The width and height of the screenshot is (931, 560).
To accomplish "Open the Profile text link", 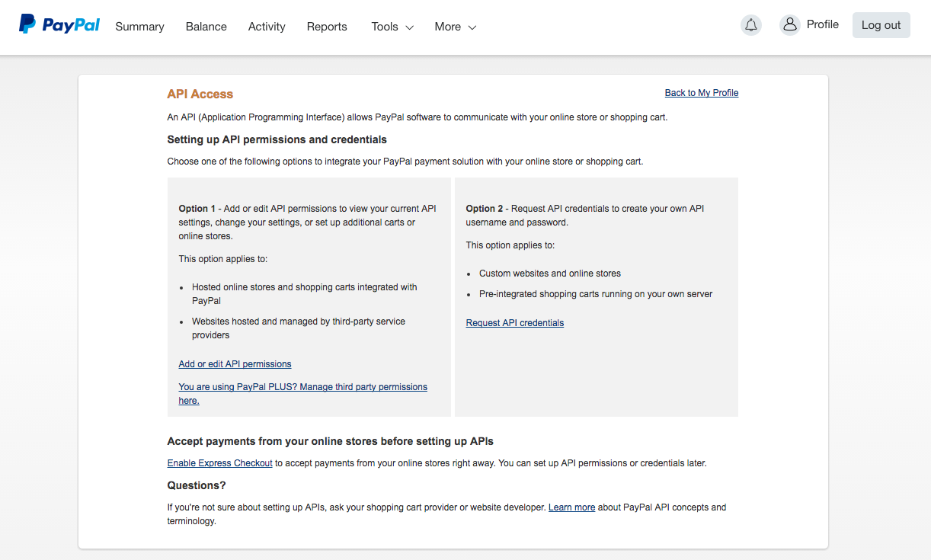I will coord(823,24).
